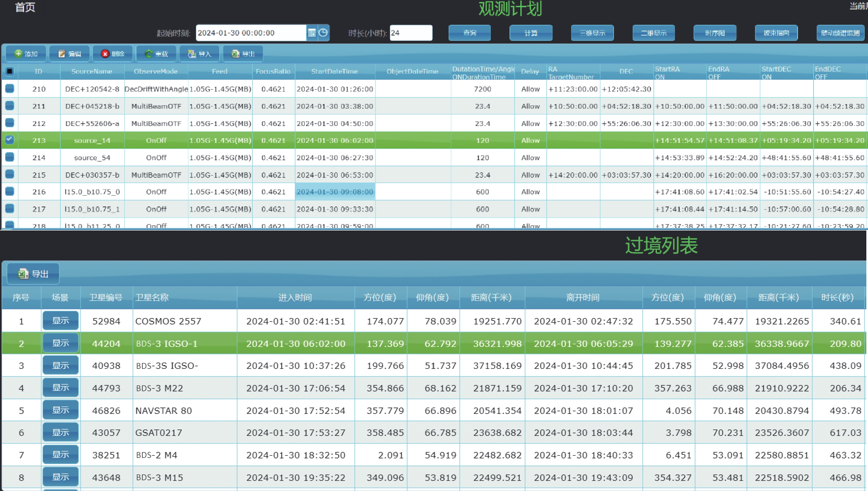Uncheck the checkbox for source_14 row

coord(9,139)
